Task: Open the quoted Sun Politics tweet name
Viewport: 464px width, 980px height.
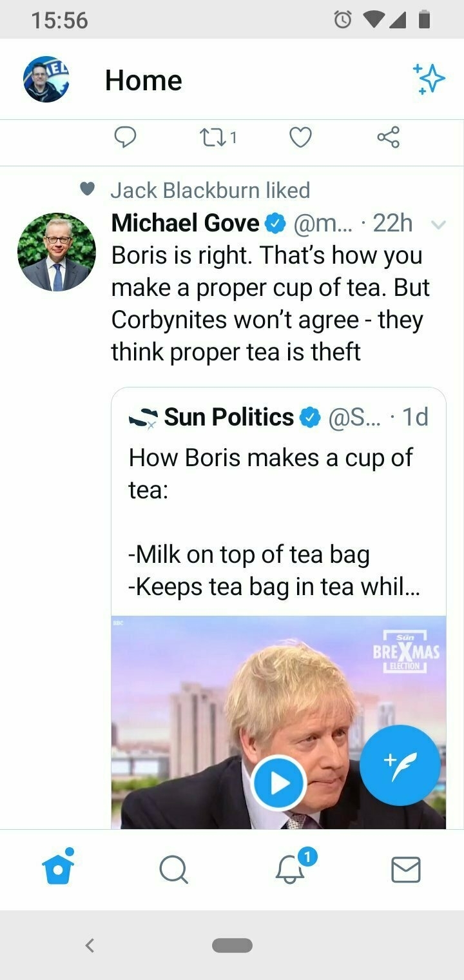Action: pos(229,417)
